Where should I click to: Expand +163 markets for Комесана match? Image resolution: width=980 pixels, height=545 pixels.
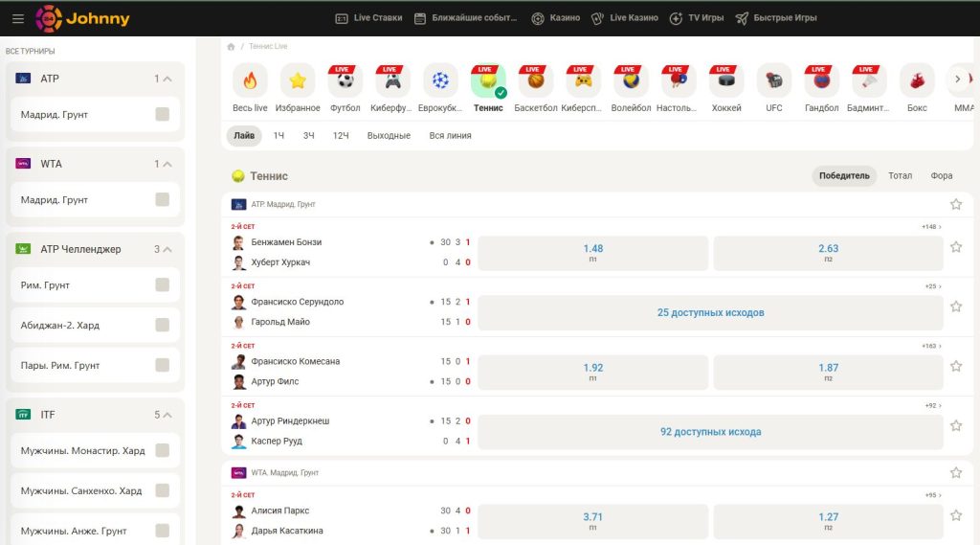tap(931, 346)
